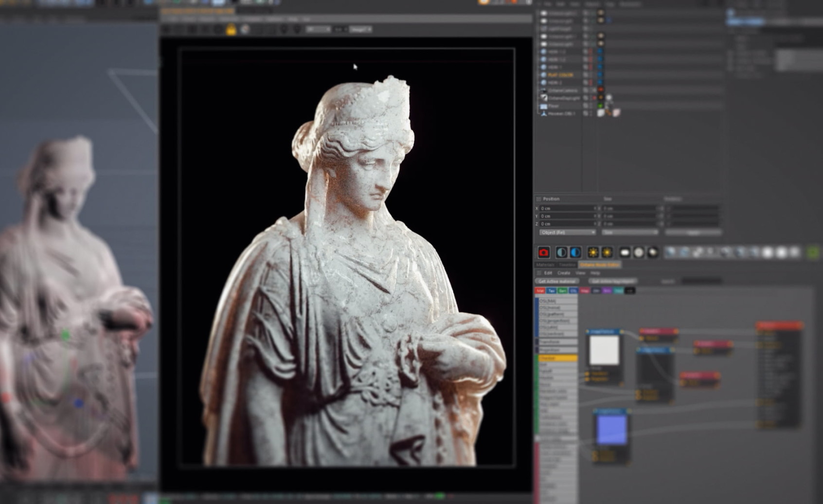Open the Create menu in the node editor
Screen dimensions: 823x504
[x=563, y=273]
